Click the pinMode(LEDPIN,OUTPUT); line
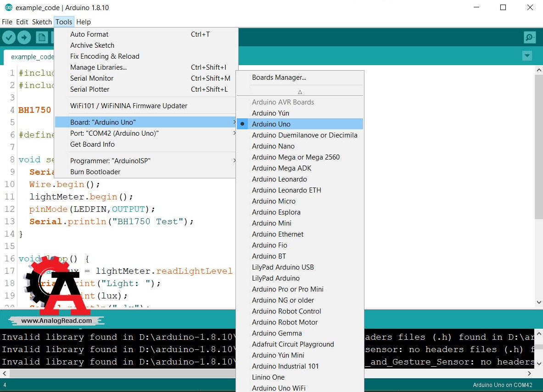Viewport: 543px width, 392px height. (x=92, y=209)
